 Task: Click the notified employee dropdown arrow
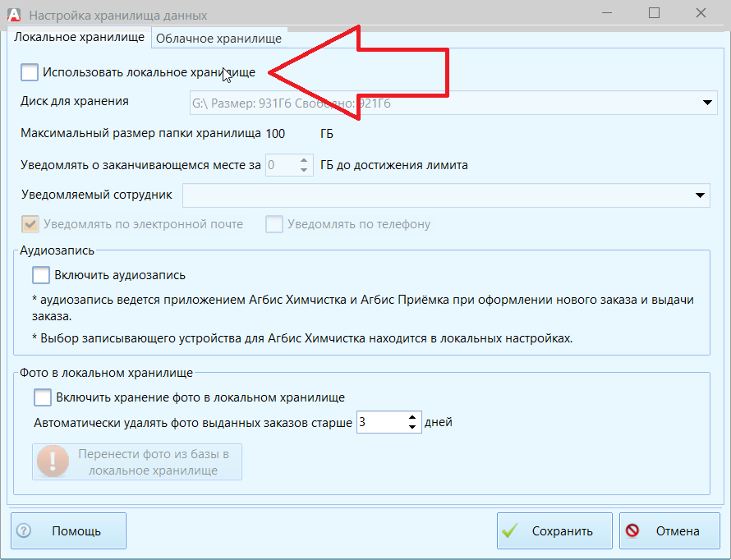pyautogui.click(x=700, y=195)
